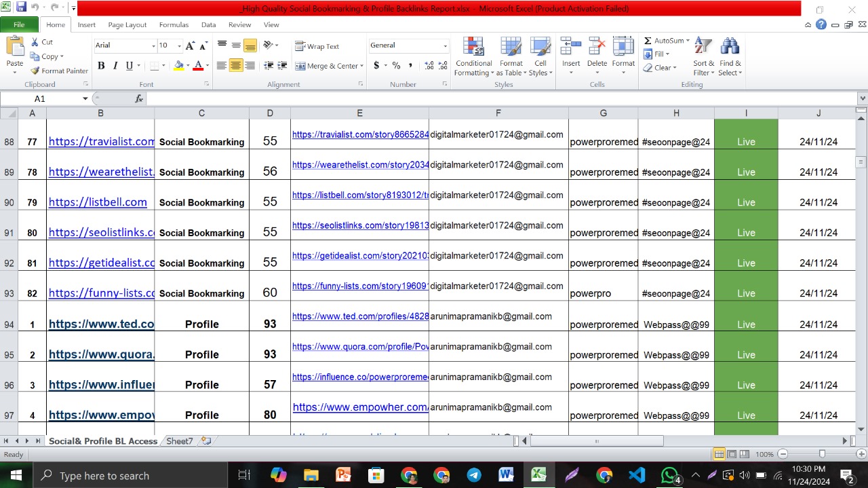Viewport: 868px width, 488px height.
Task: Apply the Fill Color bucket icon
Action: 178,66
